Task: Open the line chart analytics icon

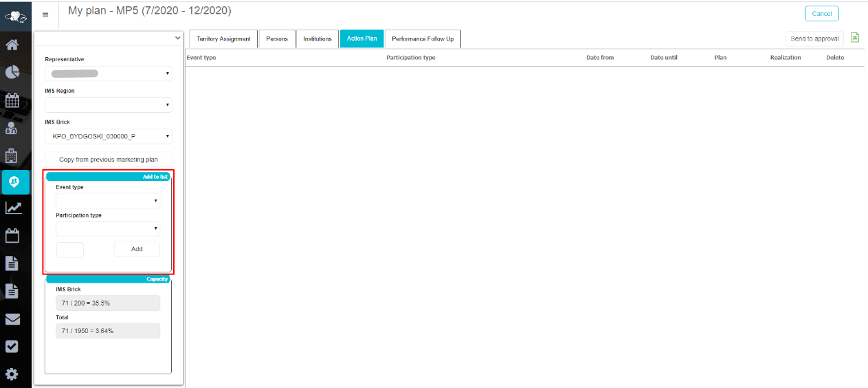Action: (12, 208)
